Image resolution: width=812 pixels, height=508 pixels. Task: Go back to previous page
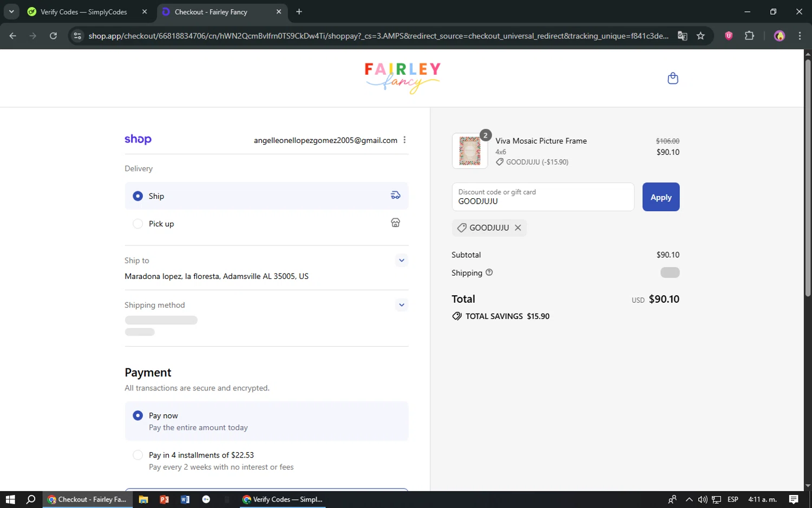(x=13, y=36)
